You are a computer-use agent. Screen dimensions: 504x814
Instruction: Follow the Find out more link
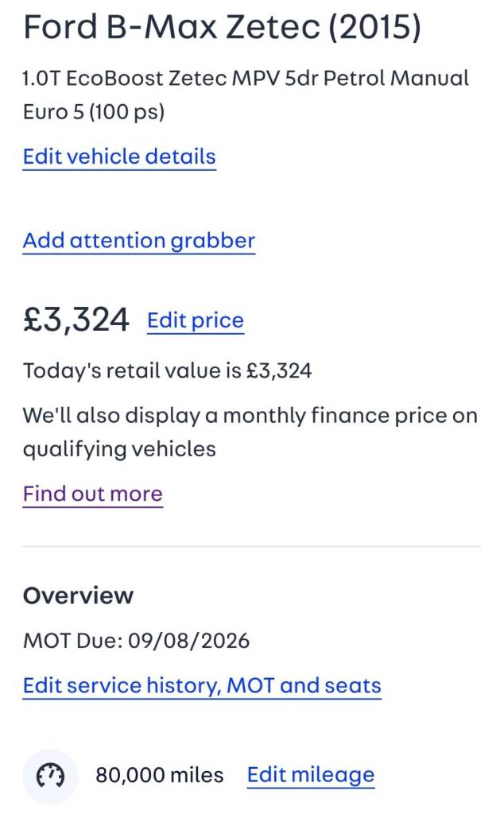[92, 494]
